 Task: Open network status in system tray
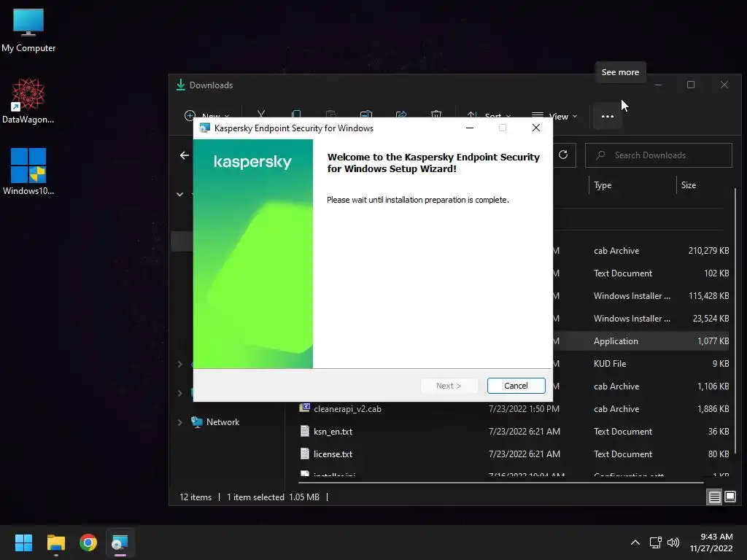point(656,542)
